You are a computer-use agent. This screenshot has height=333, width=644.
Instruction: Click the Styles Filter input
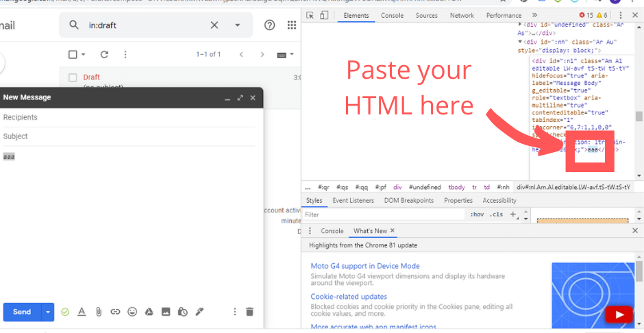[x=384, y=214]
